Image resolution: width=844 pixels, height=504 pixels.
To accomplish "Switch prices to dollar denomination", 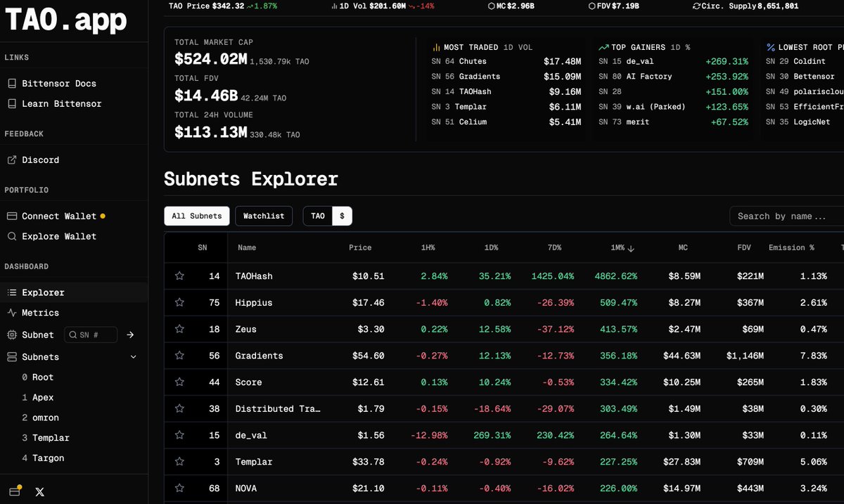I will (x=342, y=216).
